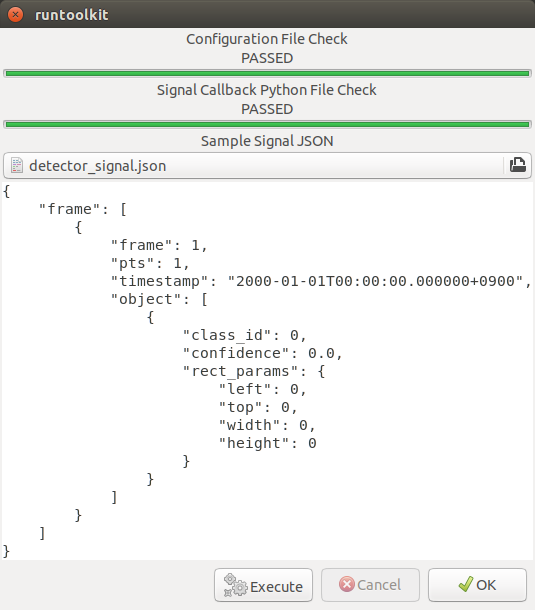
Task: Close the runtoolkit window
Action: point(16,15)
